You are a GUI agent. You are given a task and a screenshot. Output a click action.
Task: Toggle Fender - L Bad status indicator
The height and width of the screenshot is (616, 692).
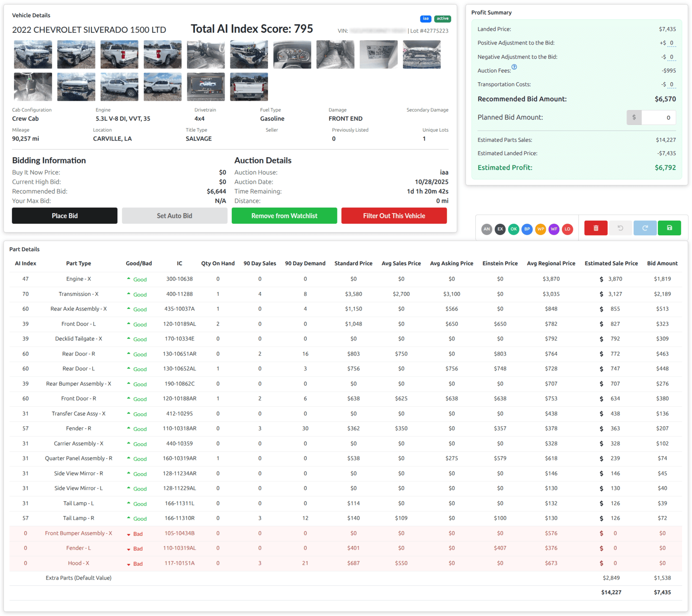pyautogui.click(x=135, y=549)
